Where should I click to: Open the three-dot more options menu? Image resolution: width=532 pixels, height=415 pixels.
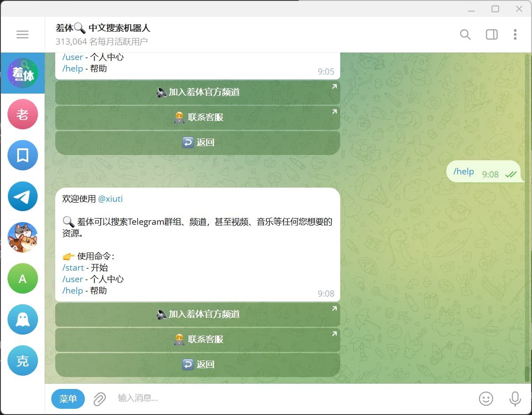point(515,34)
